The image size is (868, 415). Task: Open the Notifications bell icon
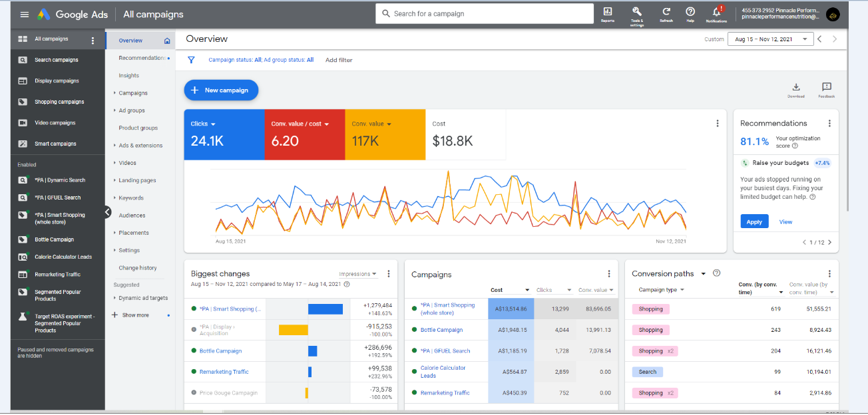(716, 13)
